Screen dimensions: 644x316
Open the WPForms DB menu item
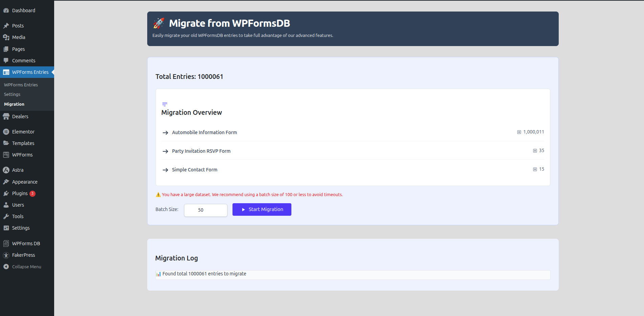click(26, 244)
